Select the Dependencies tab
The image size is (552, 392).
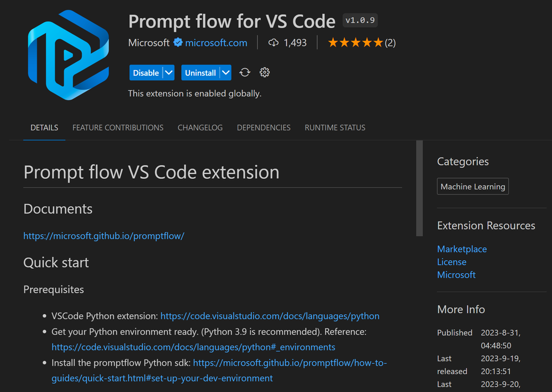pos(264,128)
